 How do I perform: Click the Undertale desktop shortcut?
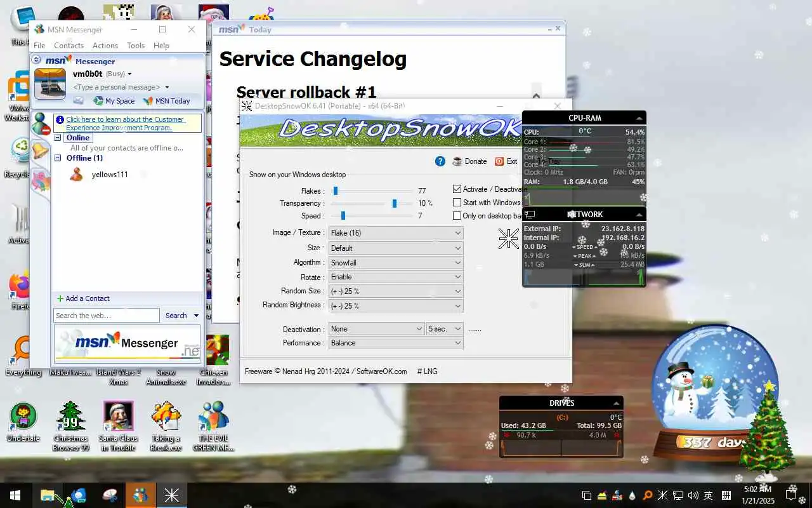(23, 422)
